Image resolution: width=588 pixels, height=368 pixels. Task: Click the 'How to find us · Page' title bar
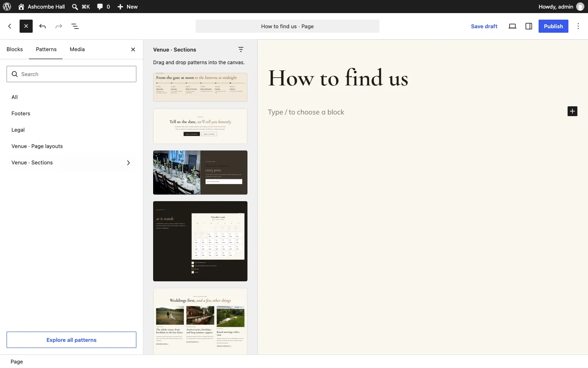point(287,26)
